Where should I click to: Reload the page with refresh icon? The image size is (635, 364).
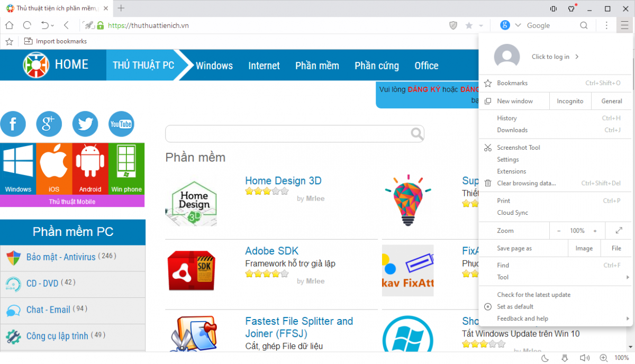click(27, 25)
